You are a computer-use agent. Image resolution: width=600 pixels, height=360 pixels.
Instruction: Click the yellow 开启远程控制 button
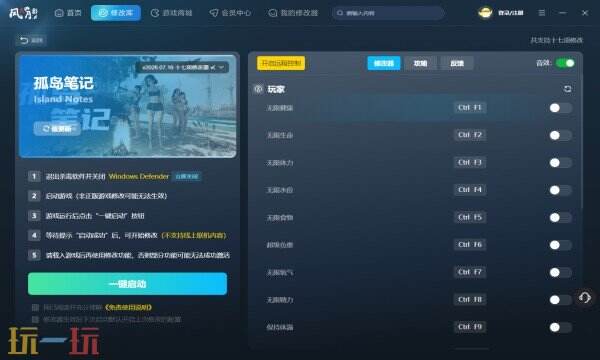point(281,63)
